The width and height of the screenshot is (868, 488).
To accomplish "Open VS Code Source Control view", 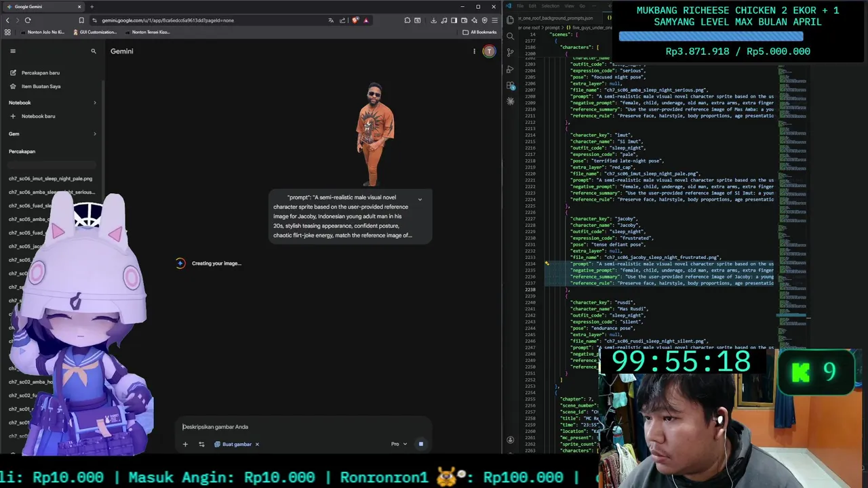I will 511,52.
